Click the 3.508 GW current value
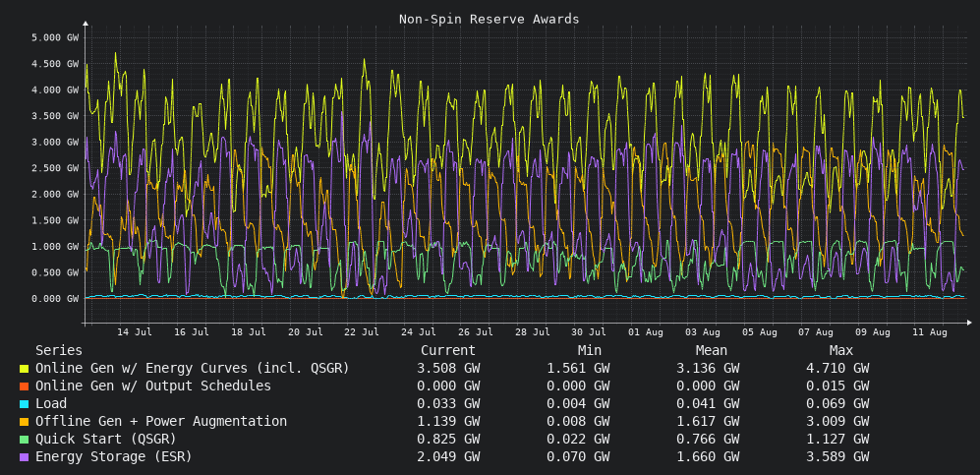This screenshot has height=475, width=980. tap(448, 369)
